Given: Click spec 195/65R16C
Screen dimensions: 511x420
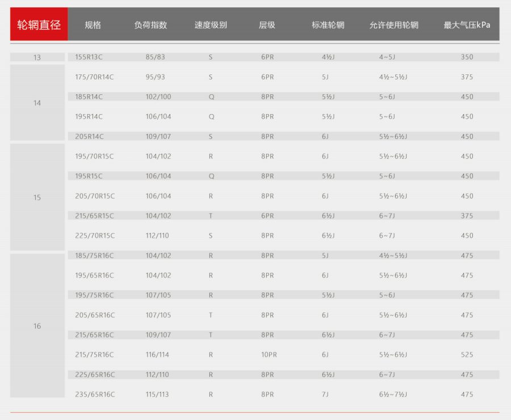Looking at the screenshot, I should click(94, 275).
